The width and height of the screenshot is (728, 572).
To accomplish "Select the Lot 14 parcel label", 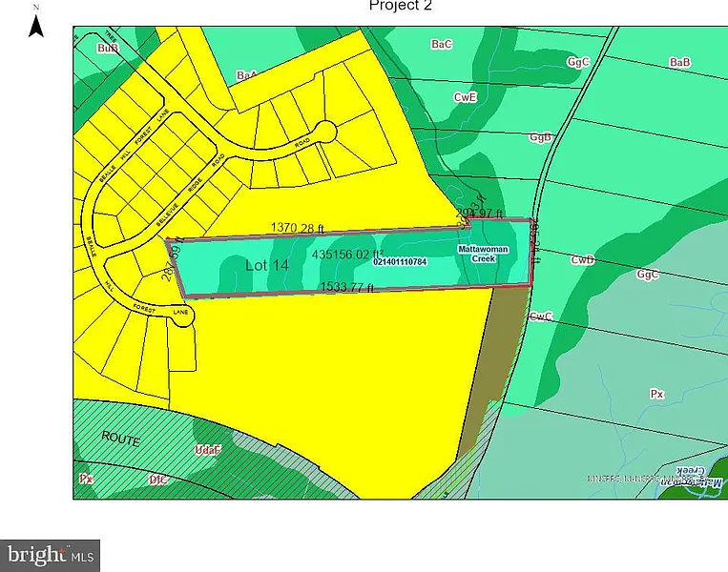I will coord(266,266).
